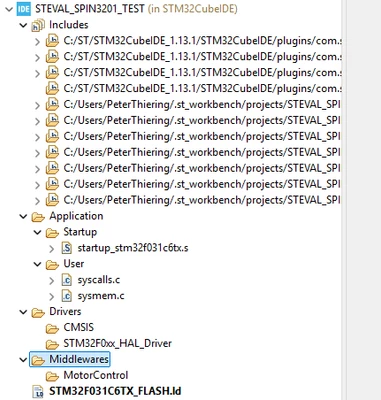This screenshot has width=381, height=400.
Task: Collapse the User folder
Action: pos(37,264)
